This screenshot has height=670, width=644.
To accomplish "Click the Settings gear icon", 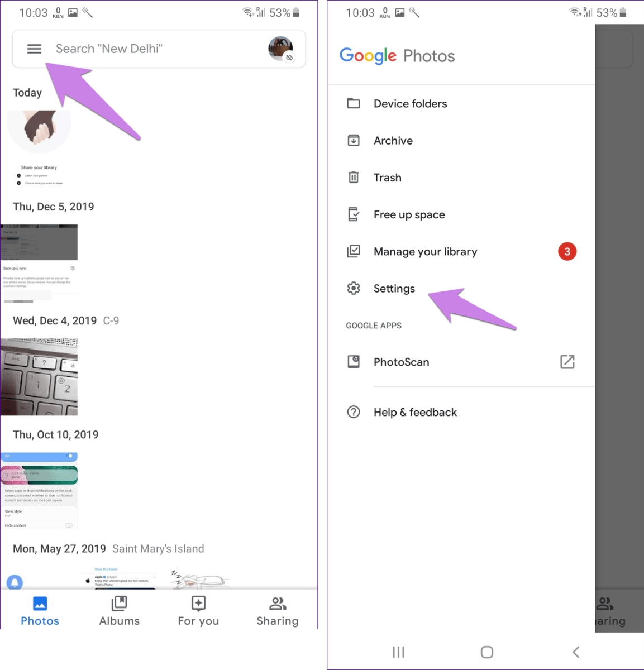I will point(354,288).
